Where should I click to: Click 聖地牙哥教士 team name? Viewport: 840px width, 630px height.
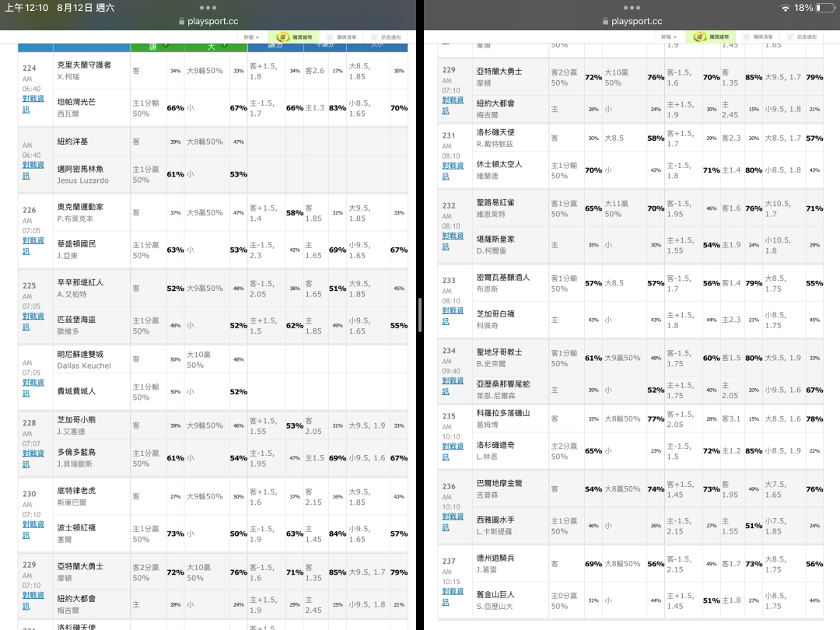(499, 352)
